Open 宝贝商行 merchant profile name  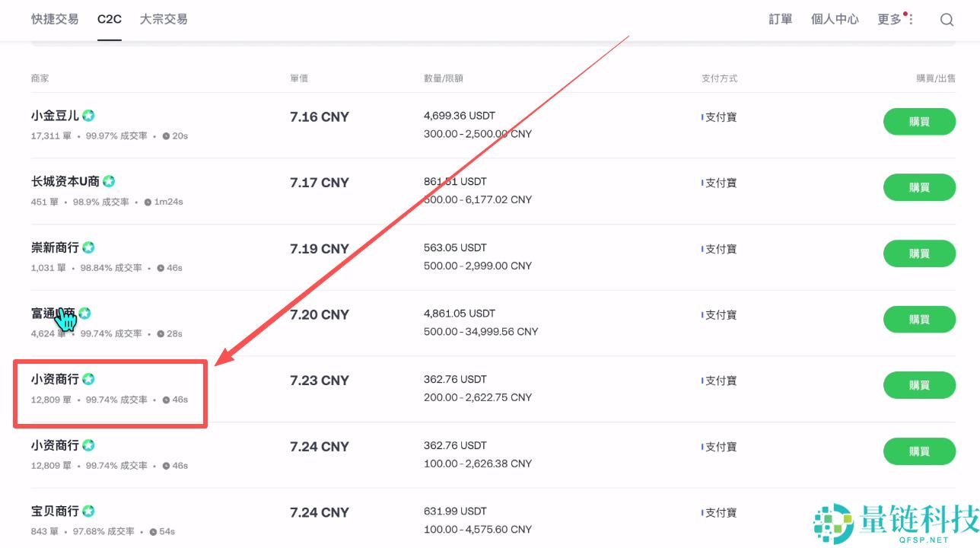point(55,511)
